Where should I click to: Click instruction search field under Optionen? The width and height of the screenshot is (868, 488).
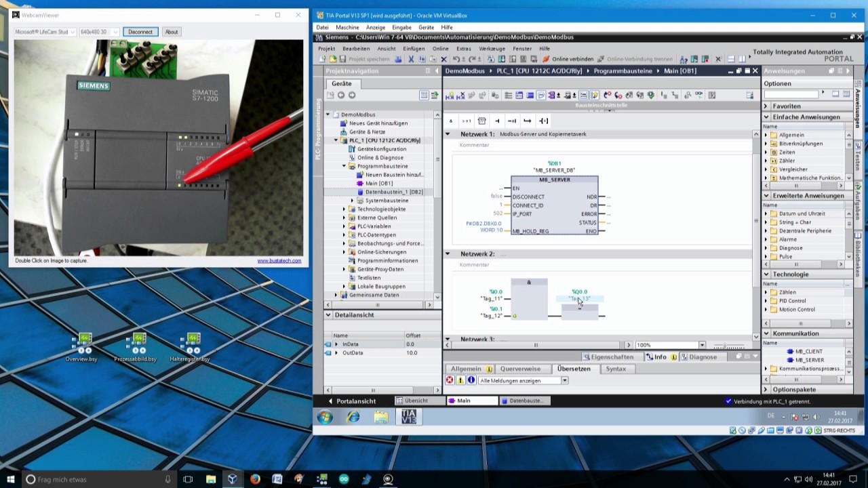click(791, 94)
